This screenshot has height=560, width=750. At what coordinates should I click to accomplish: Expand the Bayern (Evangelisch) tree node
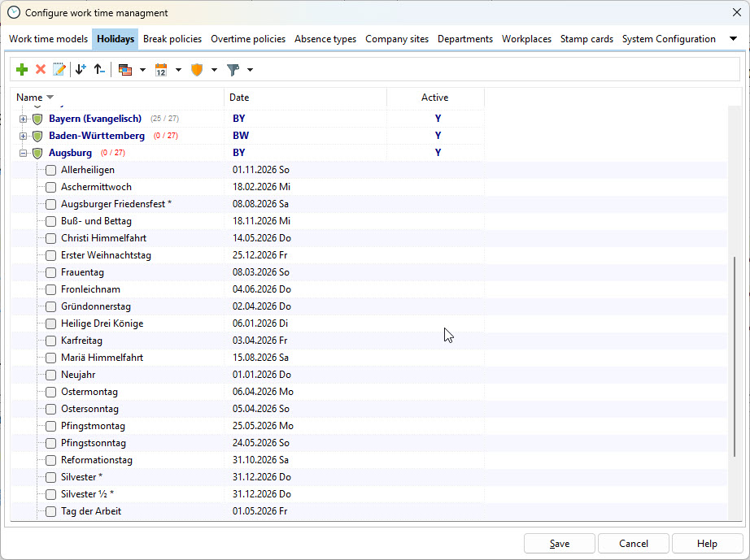(24, 119)
